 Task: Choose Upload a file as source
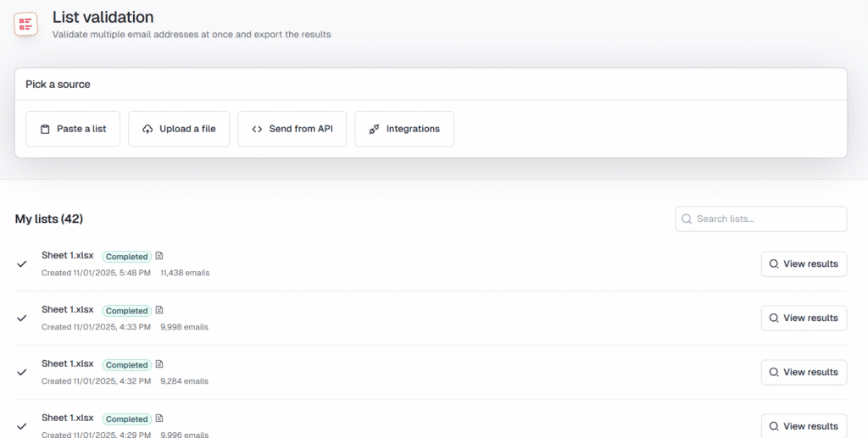tap(179, 129)
